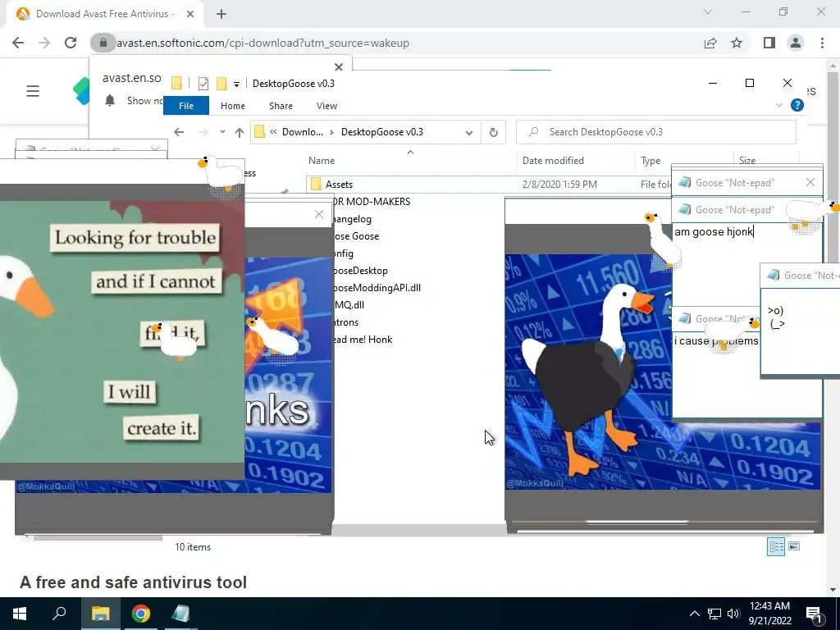Open taskbar clock and date
The image size is (840, 630).
(x=769, y=614)
